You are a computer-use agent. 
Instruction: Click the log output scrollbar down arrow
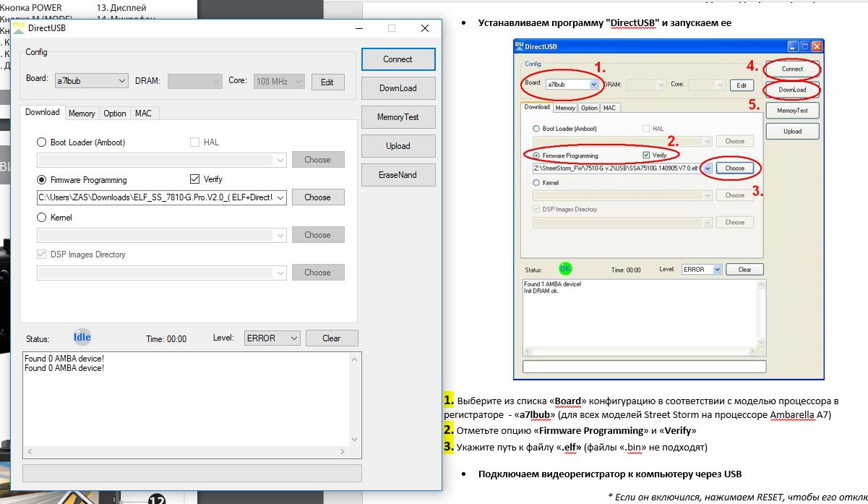(x=354, y=439)
